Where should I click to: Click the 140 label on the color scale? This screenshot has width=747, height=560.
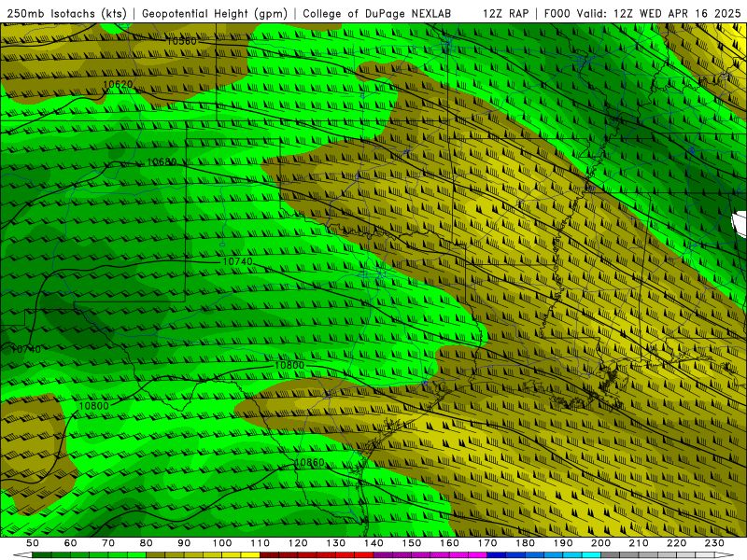click(373, 543)
